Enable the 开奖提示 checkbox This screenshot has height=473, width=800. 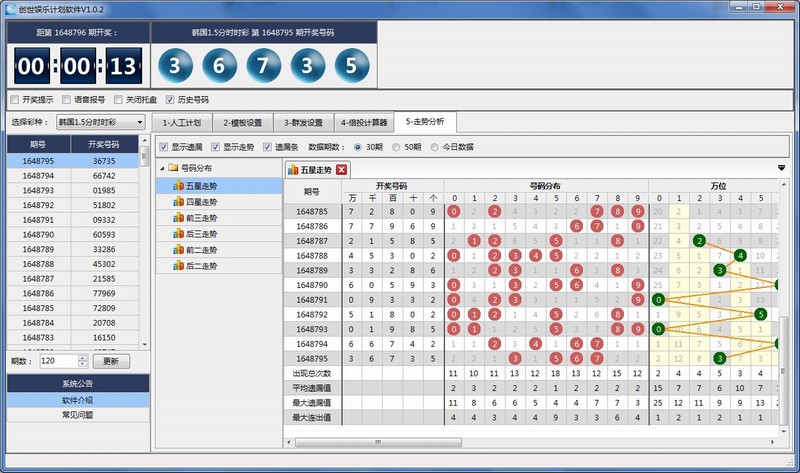click(x=14, y=100)
